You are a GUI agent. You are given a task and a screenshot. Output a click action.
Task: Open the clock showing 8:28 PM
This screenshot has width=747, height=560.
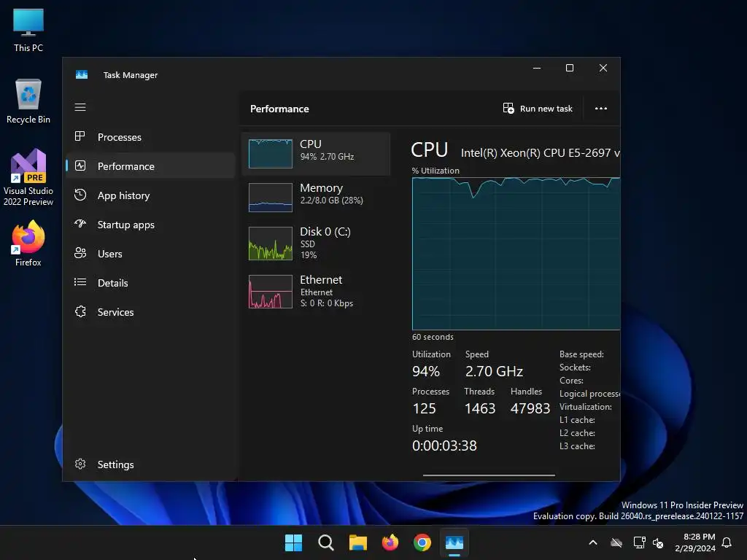point(695,542)
